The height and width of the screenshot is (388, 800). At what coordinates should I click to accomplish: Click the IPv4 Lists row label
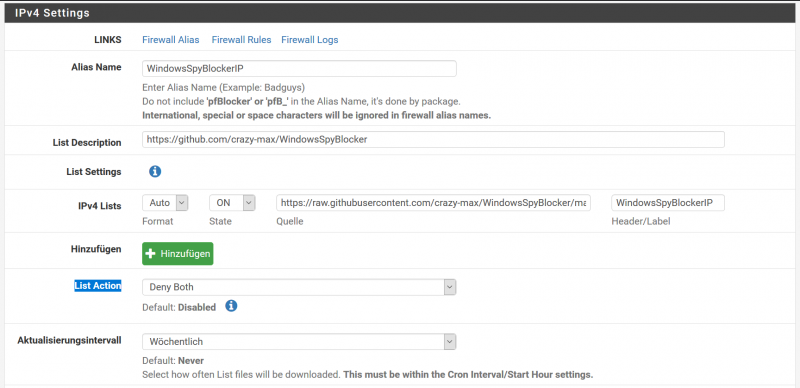point(96,206)
